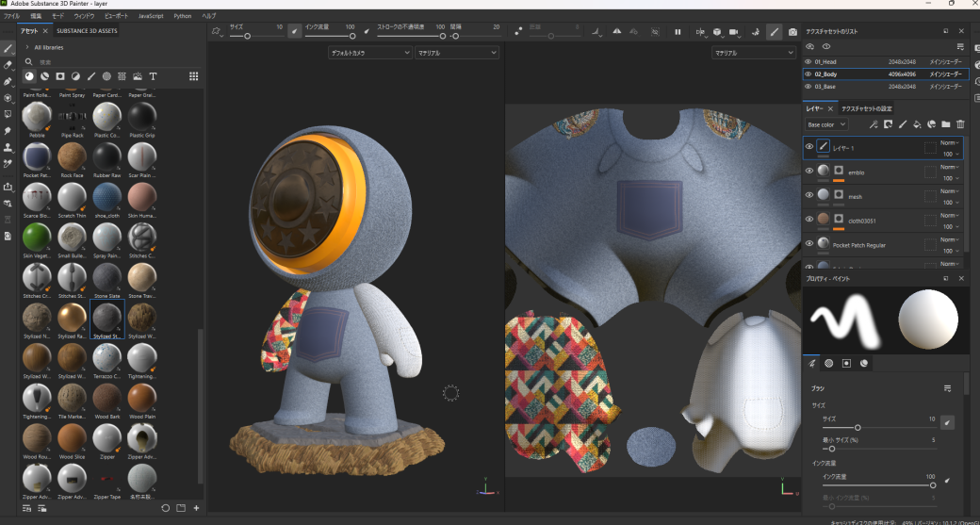Open the ウィンドウ menu
980x525 pixels.
(x=84, y=16)
